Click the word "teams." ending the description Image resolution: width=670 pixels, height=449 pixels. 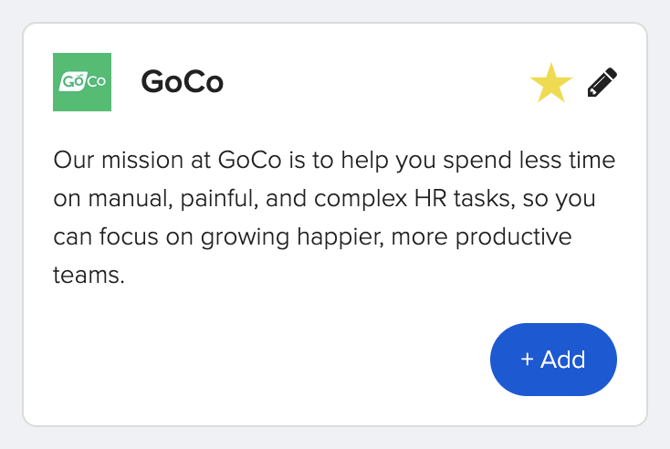click(89, 275)
